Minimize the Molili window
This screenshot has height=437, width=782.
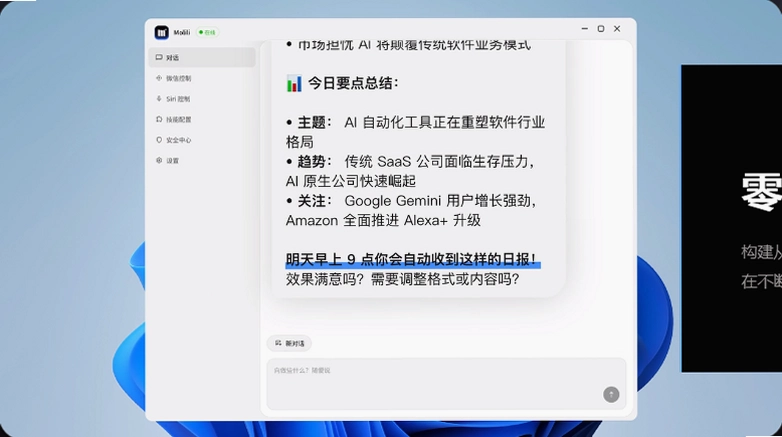tap(585, 29)
